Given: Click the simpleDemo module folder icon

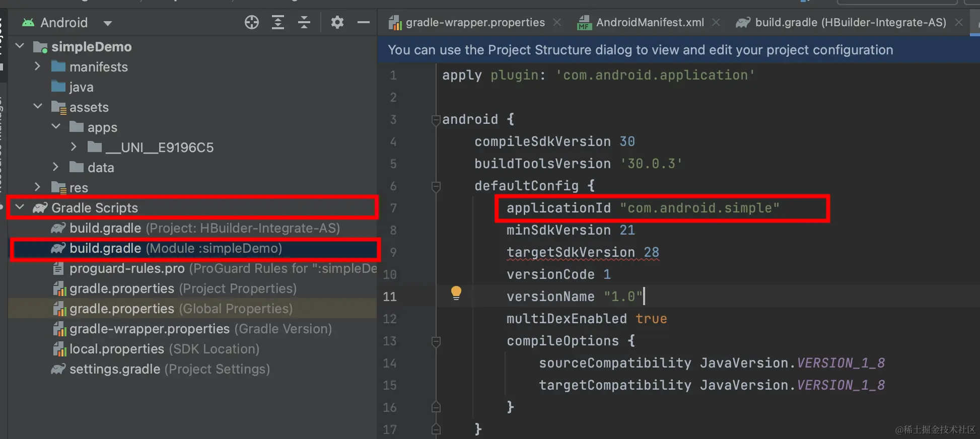Looking at the screenshot, I should pos(40,47).
